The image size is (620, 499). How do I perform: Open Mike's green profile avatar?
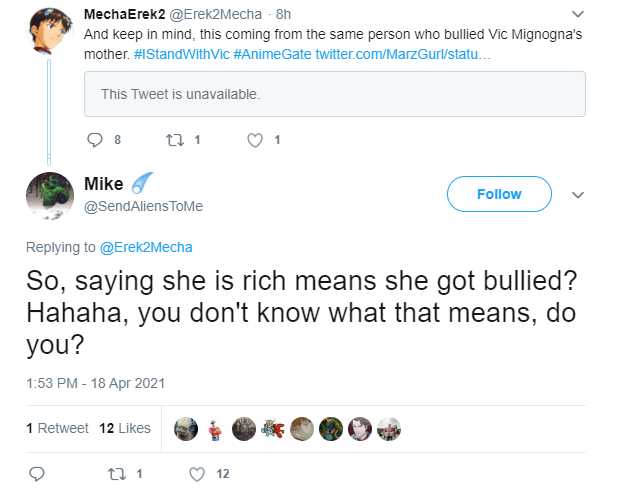pos(50,195)
